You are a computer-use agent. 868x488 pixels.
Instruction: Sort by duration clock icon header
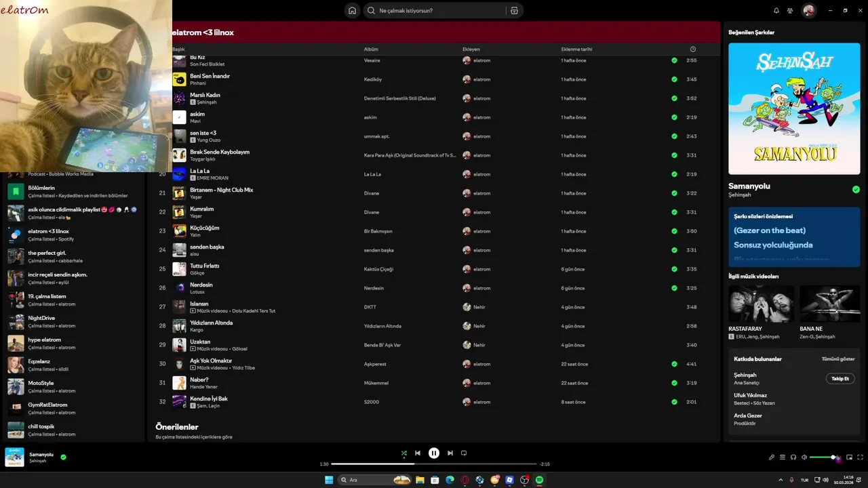tap(692, 49)
